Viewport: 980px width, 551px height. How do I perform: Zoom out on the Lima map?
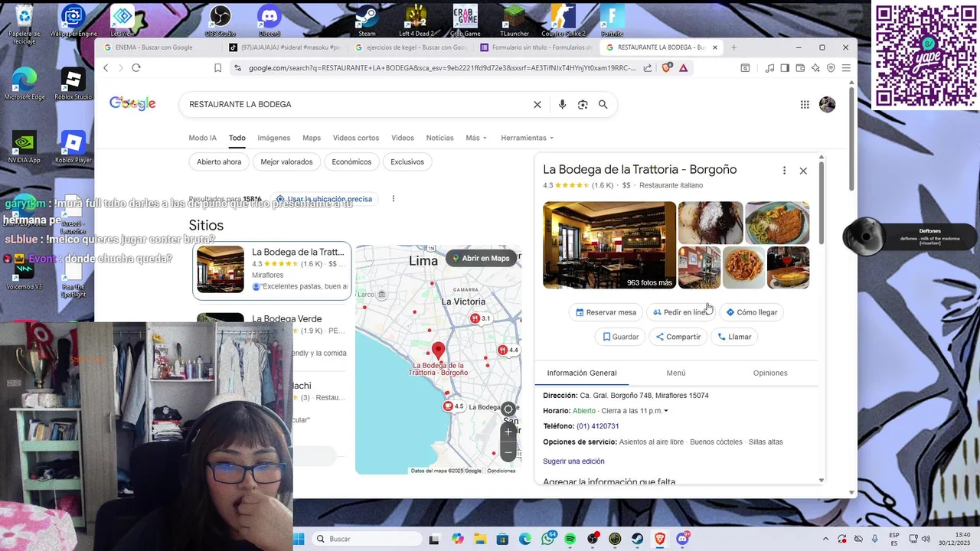coord(508,452)
